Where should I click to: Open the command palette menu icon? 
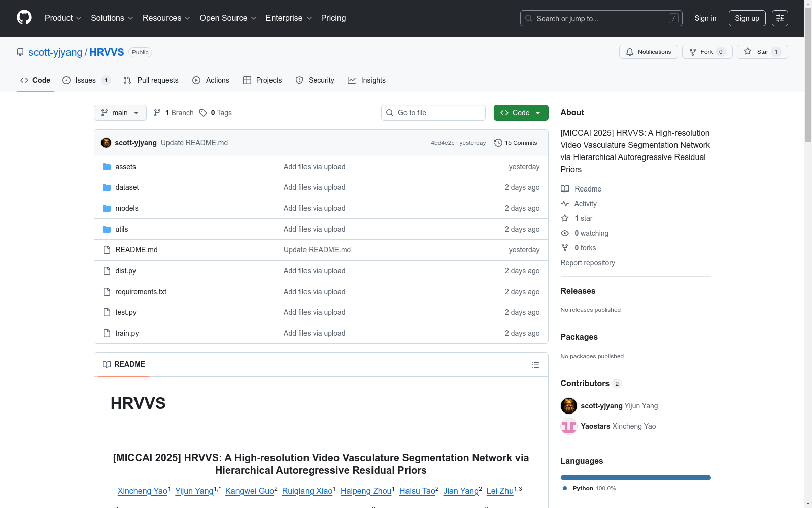(780, 18)
